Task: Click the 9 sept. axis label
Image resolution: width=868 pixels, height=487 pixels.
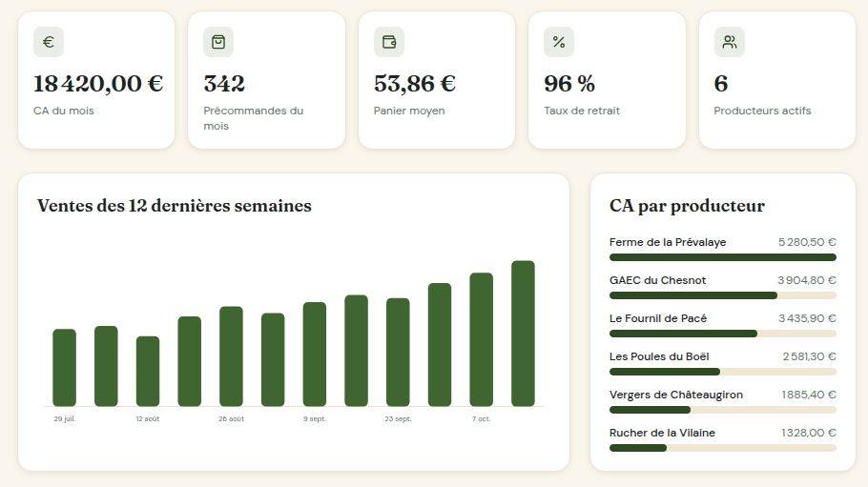Action: [315, 419]
